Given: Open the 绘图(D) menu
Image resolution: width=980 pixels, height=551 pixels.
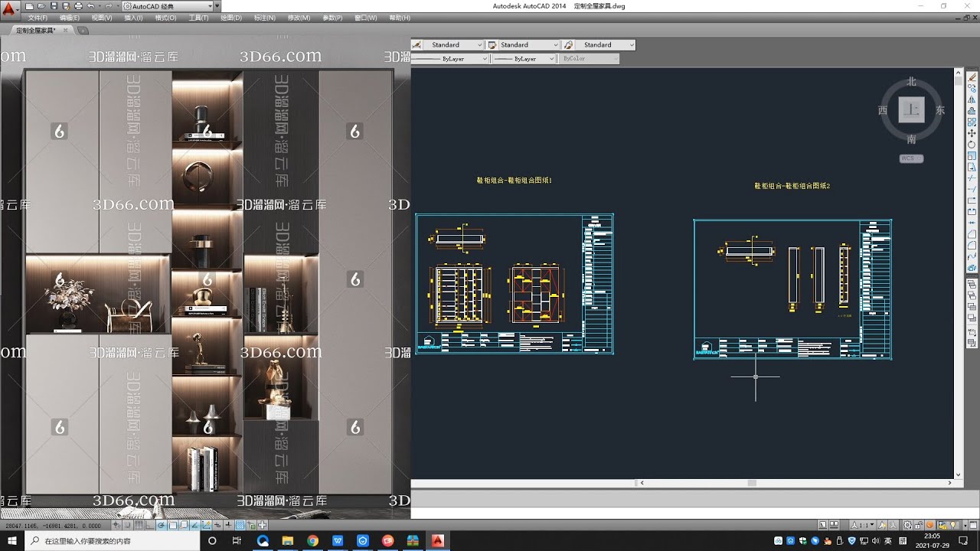Looking at the screenshot, I should click(x=230, y=18).
